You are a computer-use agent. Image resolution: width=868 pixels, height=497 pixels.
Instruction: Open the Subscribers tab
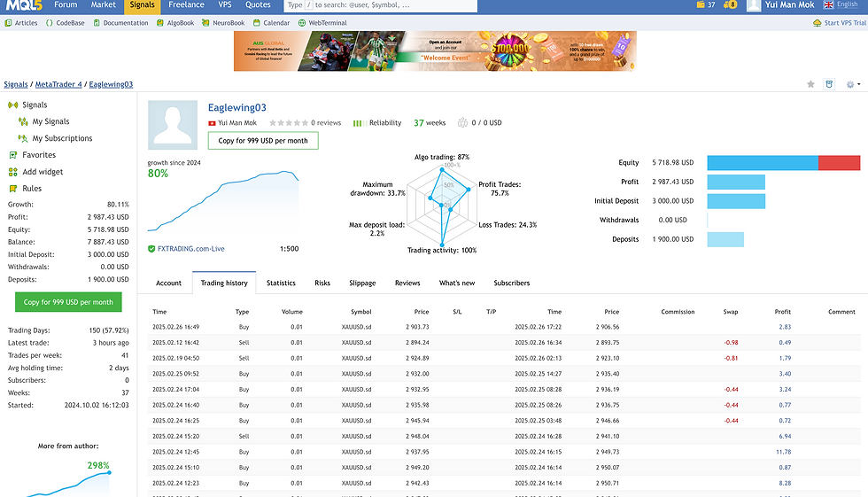pyautogui.click(x=512, y=283)
